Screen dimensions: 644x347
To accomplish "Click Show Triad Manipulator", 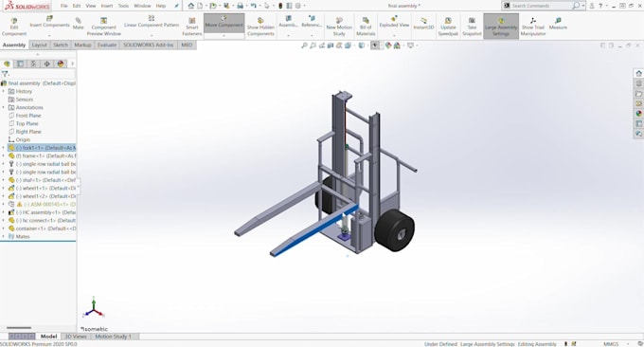I will pos(532,27).
